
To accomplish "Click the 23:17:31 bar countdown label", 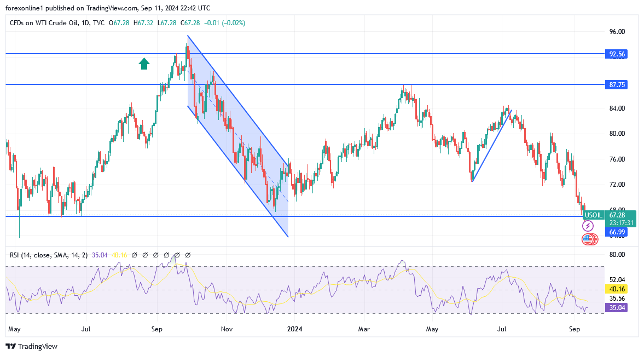I will 621,223.
